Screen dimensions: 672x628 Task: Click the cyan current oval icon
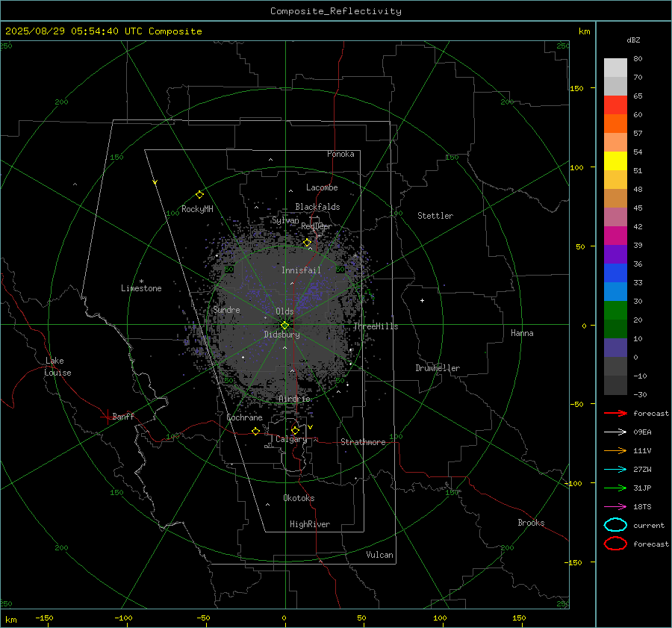coord(615,525)
